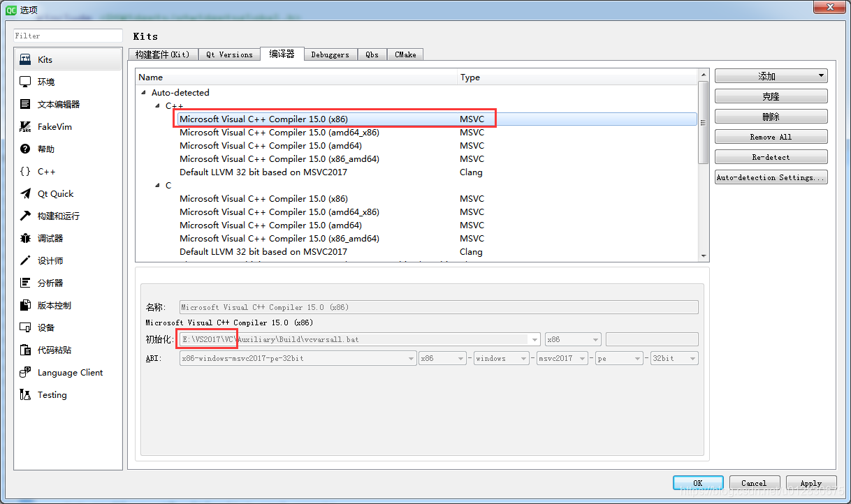This screenshot has height=504, width=851.
Task: Select the FakeVim category icon
Action: coord(25,126)
